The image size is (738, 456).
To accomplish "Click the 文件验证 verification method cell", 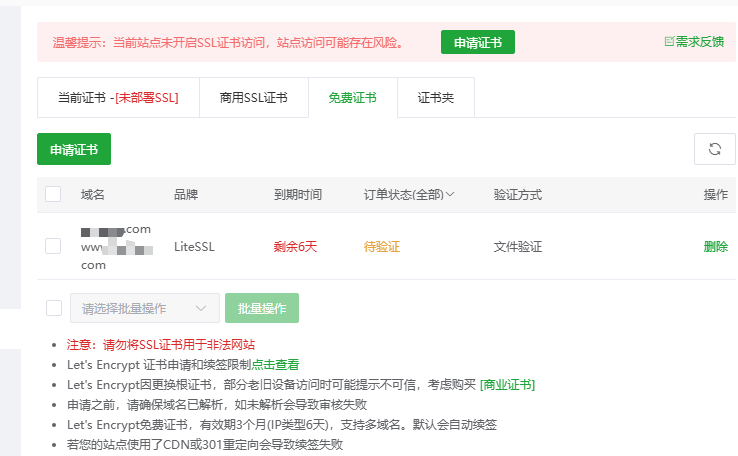I will coord(518,246).
